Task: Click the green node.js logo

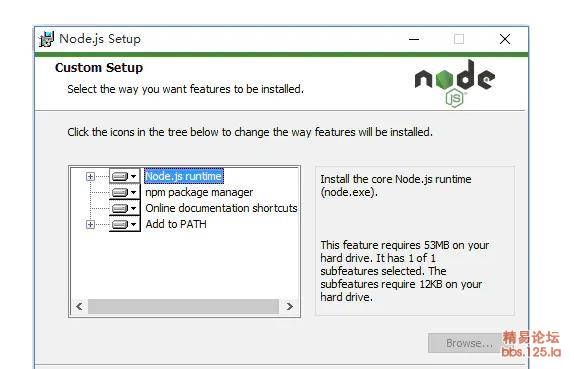Action: [x=455, y=84]
